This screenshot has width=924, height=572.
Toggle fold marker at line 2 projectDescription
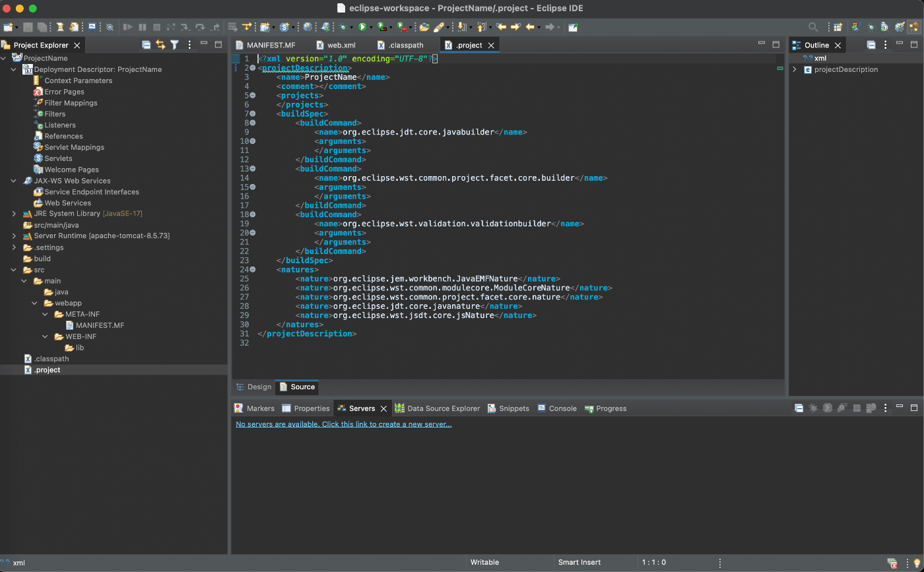tap(253, 68)
